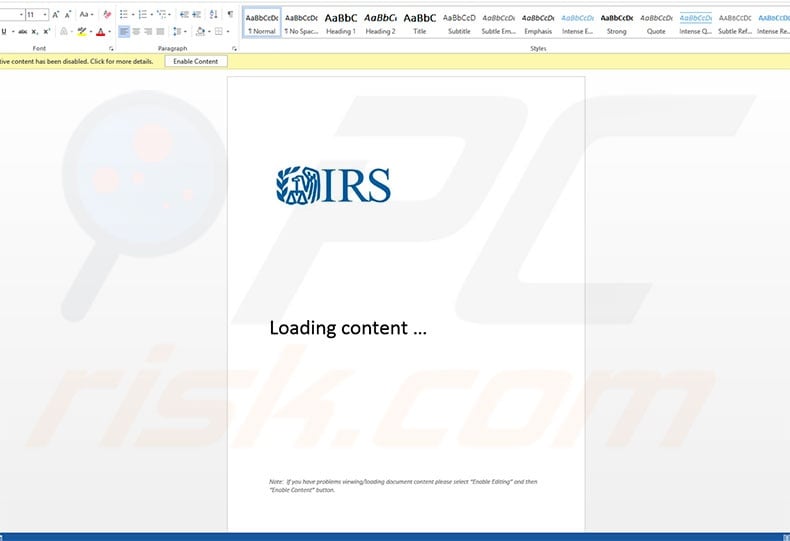Apply the Subtle Emphasis style
The width and height of the screenshot is (790, 541).
(498, 23)
